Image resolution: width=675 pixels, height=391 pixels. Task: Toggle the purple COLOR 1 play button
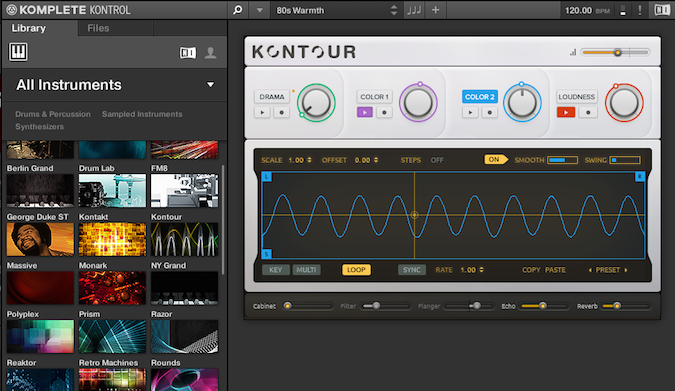(365, 112)
